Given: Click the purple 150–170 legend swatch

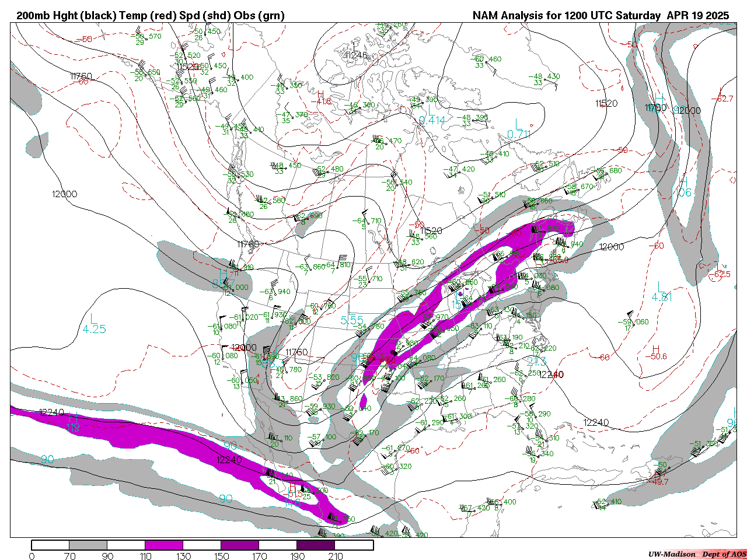Looking at the screenshot, I should coord(240,545).
